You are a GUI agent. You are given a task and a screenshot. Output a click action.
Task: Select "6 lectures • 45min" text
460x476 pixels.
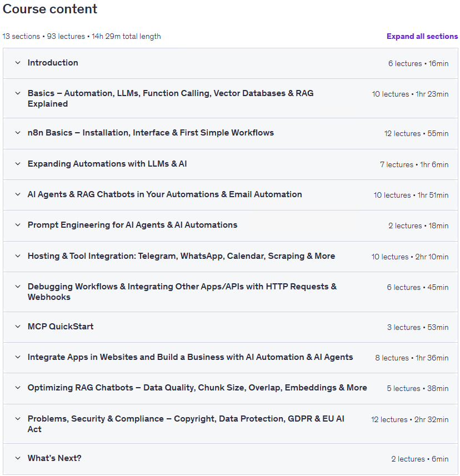417,288
